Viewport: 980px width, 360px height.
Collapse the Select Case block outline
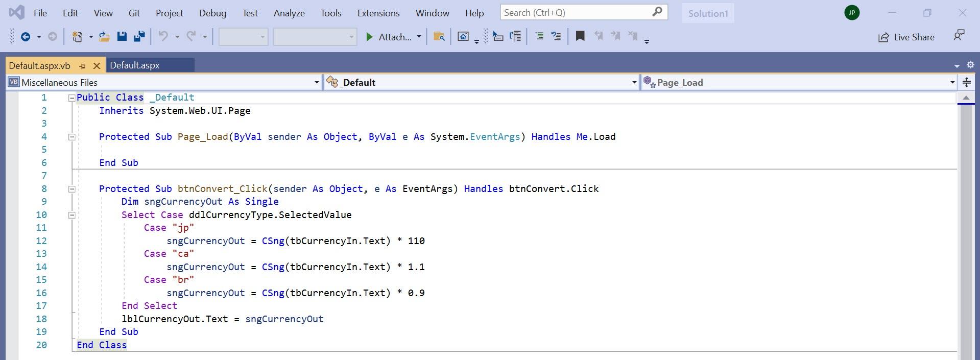(71, 215)
